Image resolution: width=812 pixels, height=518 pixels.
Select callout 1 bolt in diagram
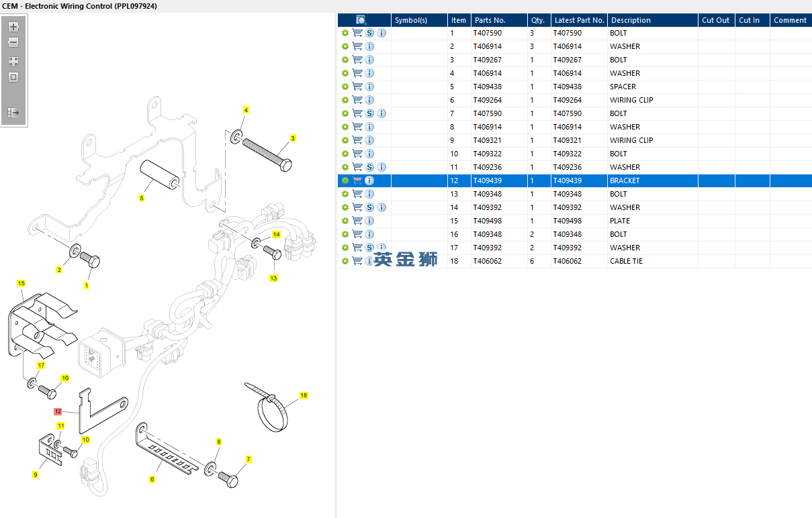[x=86, y=286]
